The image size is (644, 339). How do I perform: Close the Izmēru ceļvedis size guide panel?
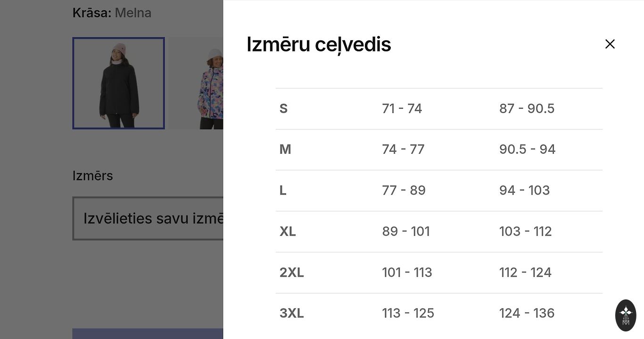point(610,44)
